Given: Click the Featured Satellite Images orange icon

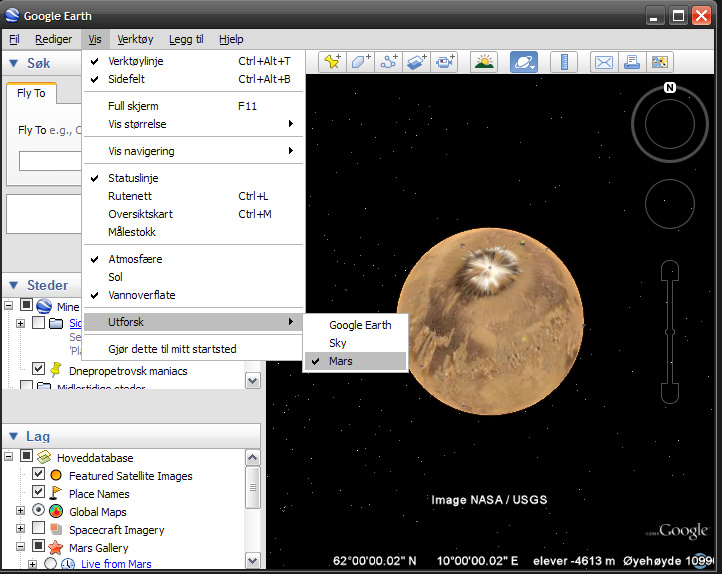Looking at the screenshot, I should tap(56, 475).
